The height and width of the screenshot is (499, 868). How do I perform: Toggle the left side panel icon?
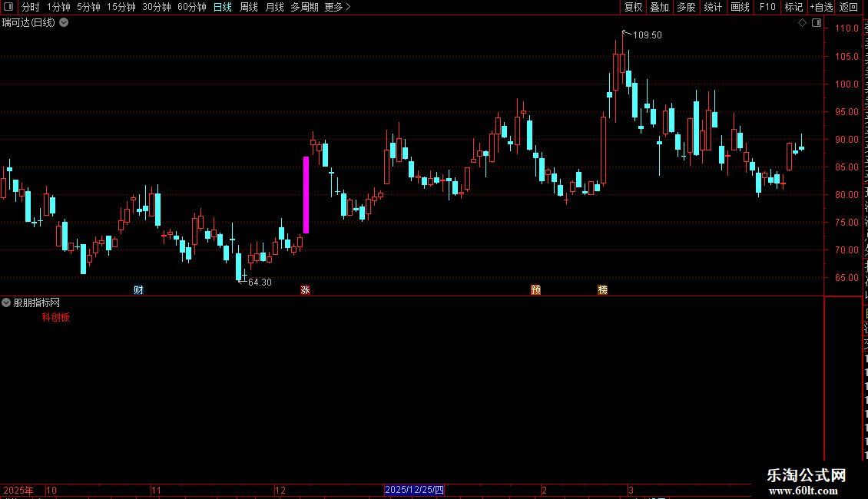coord(8,7)
